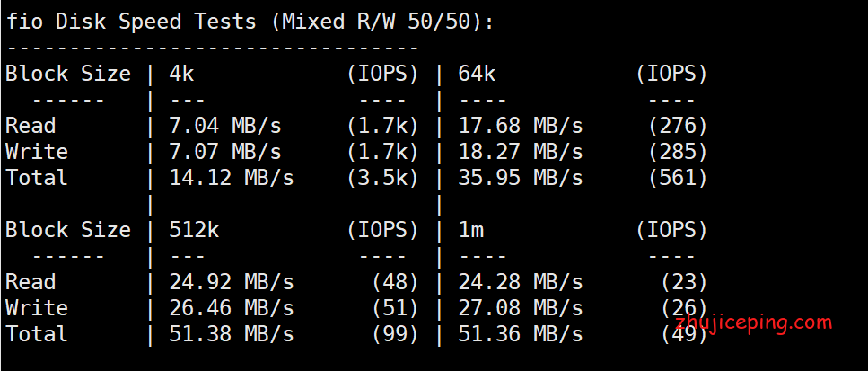The image size is (868, 371).
Task: Select the 1m block size column header
Action: (471, 230)
